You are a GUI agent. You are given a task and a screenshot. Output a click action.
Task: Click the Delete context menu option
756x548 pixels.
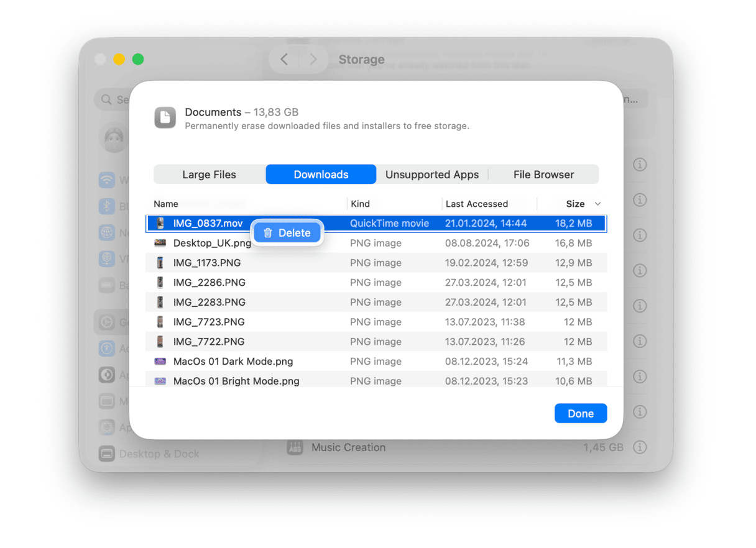pyautogui.click(x=287, y=233)
